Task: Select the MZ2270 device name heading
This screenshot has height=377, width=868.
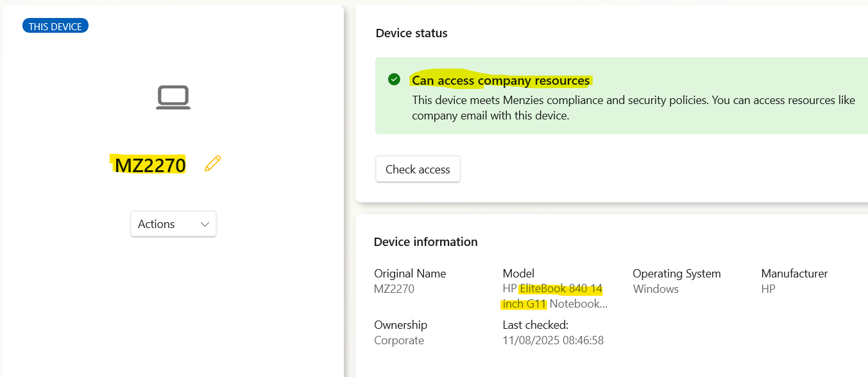Action: point(150,165)
